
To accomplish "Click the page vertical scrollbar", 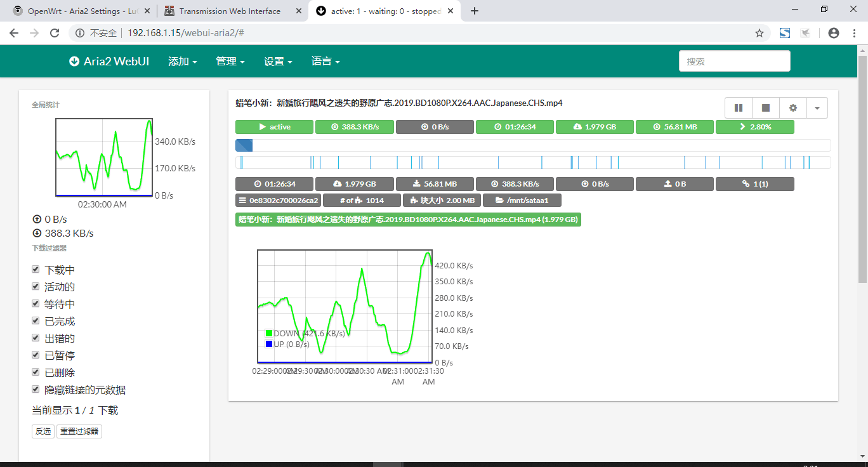I will tap(863, 168).
